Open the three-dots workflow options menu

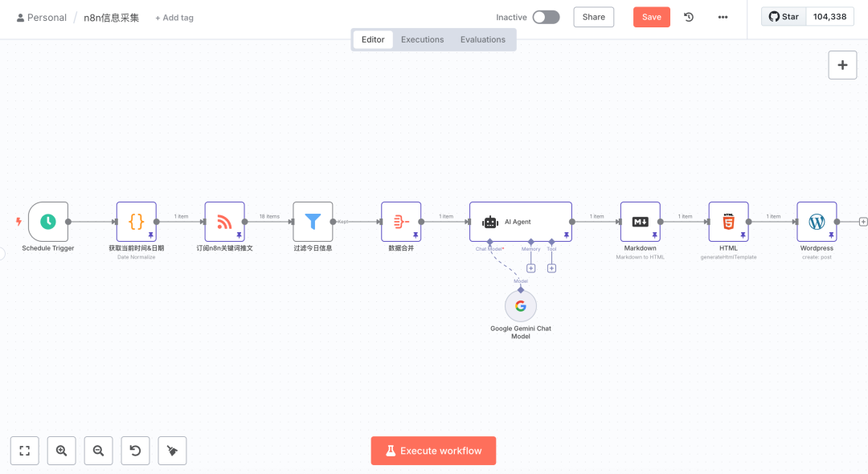(x=723, y=17)
